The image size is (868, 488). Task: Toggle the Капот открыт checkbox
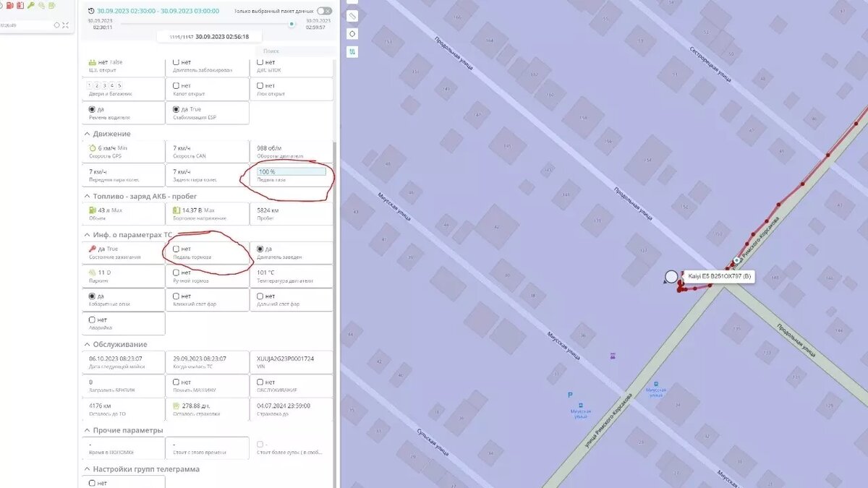176,86
